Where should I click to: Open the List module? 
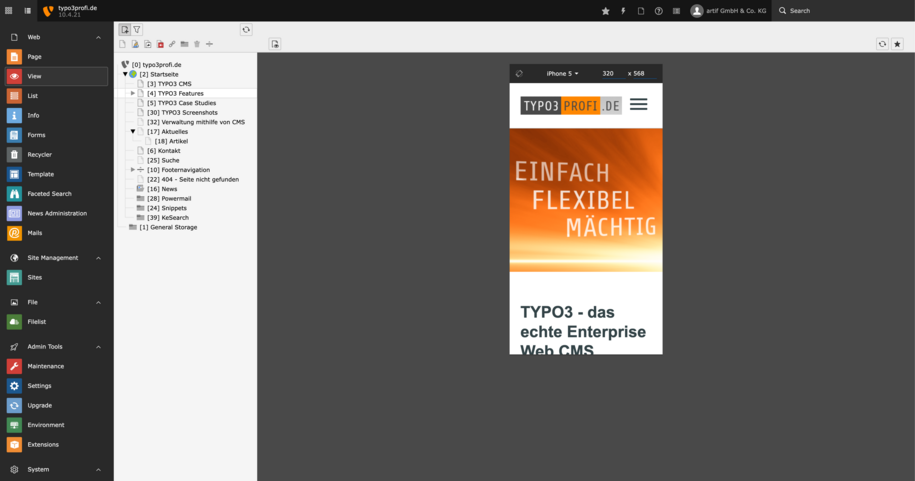[56, 96]
